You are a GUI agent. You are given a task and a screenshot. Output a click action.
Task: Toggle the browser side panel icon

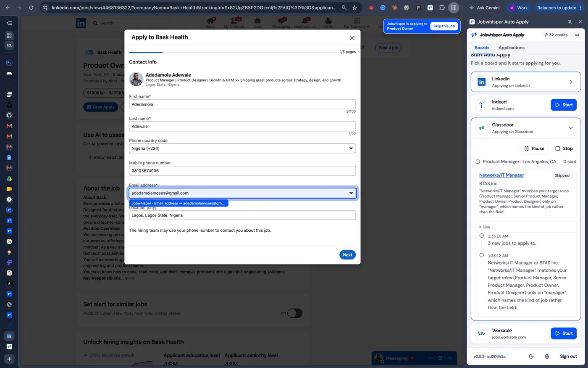[x=454, y=8]
